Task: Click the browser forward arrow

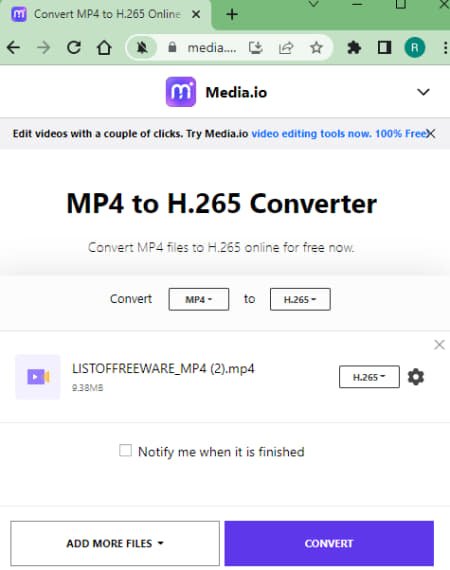Action: (x=44, y=48)
